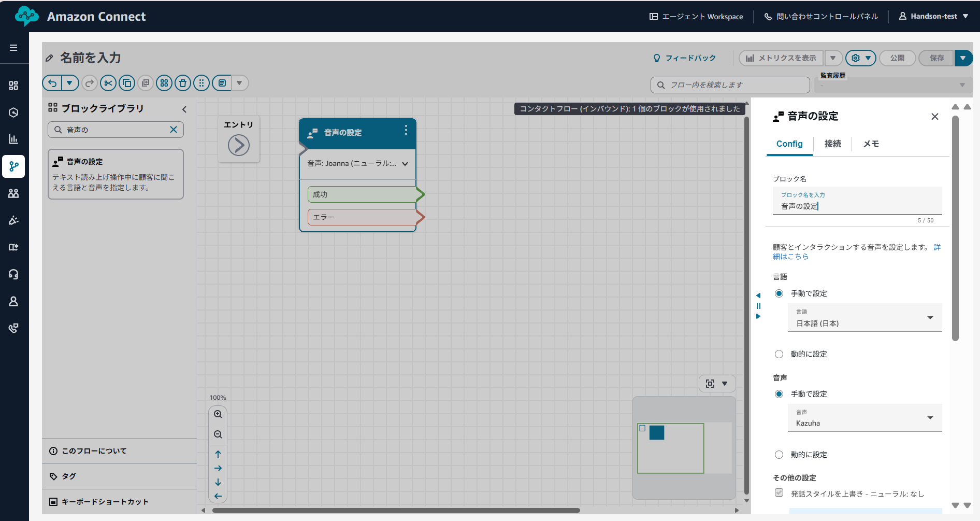Click the フィードバック link
The width and height of the screenshot is (980, 521).
[685, 58]
